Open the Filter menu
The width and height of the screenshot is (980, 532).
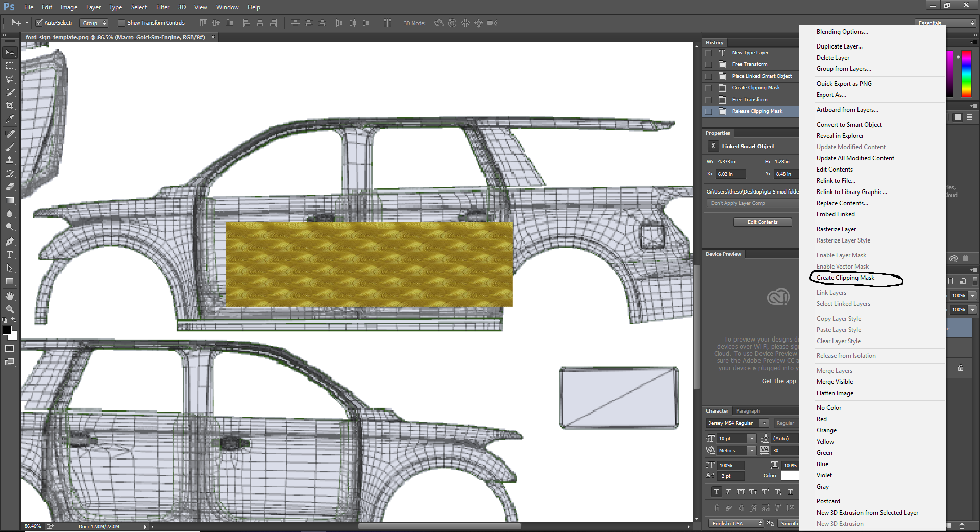162,7
